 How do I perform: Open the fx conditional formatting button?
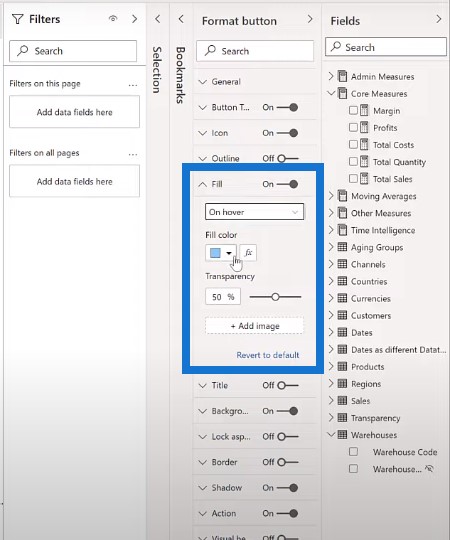[x=248, y=253]
